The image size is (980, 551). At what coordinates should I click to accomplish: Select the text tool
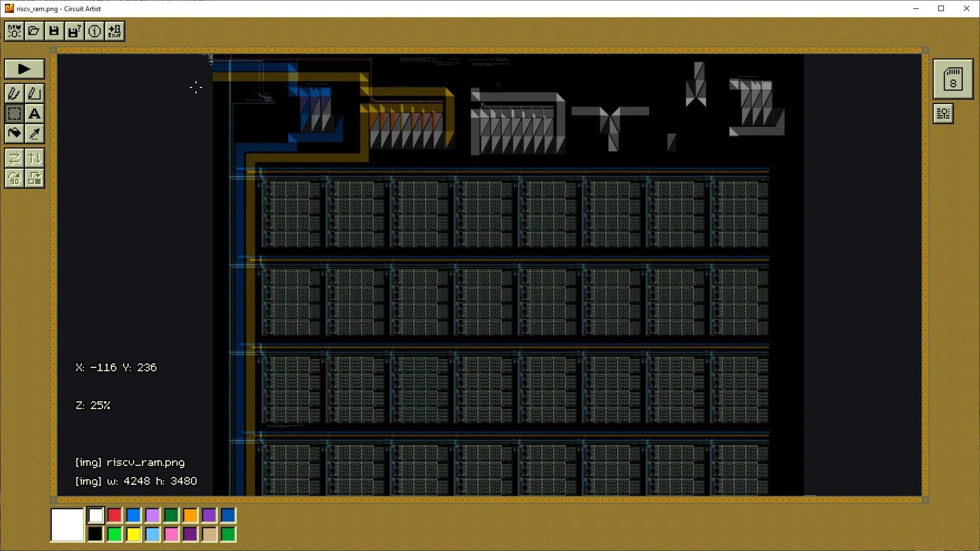coord(34,114)
